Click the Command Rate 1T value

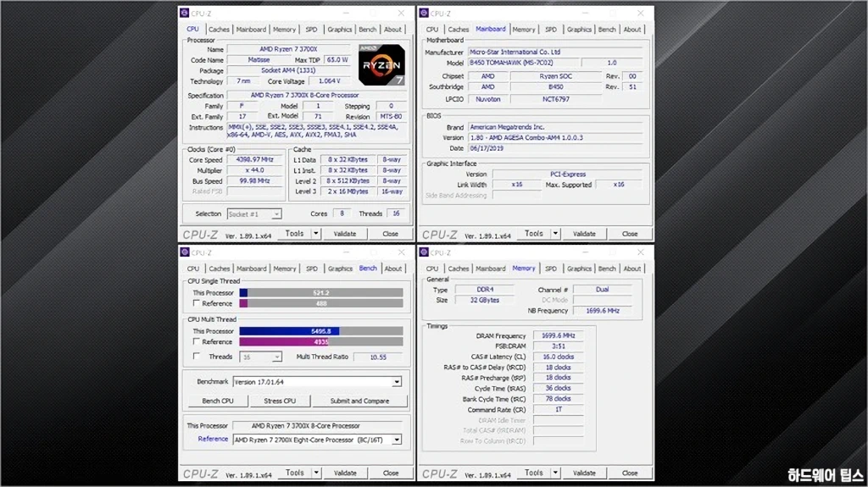(558, 410)
